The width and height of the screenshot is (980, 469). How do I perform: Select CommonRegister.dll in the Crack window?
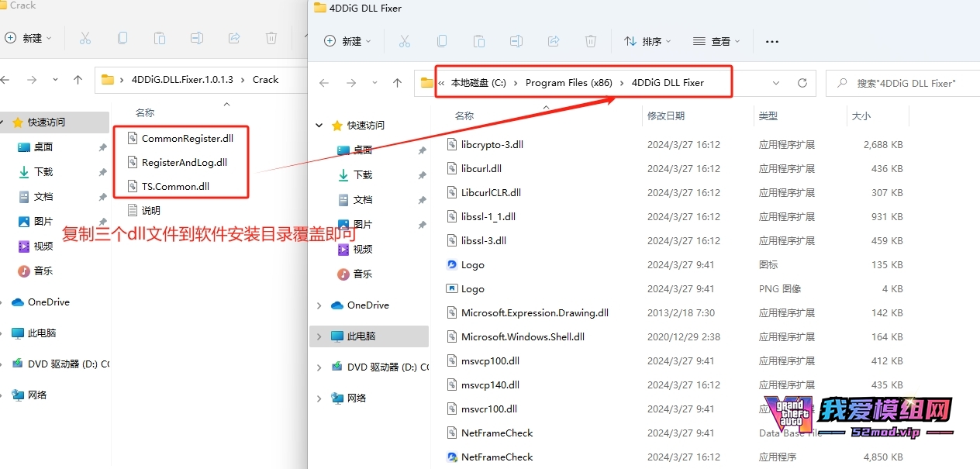(x=187, y=139)
